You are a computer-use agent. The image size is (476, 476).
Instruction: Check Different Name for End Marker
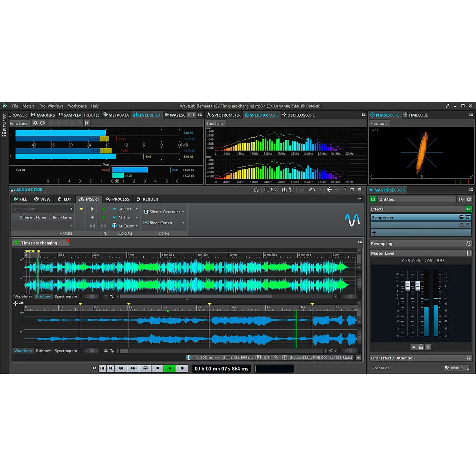coord(16,218)
